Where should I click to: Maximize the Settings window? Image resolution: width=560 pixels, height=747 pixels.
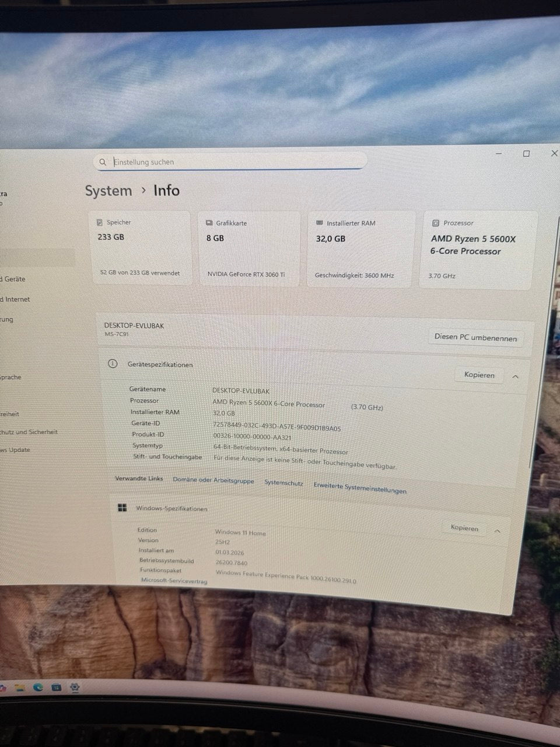(x=526, y=153)
